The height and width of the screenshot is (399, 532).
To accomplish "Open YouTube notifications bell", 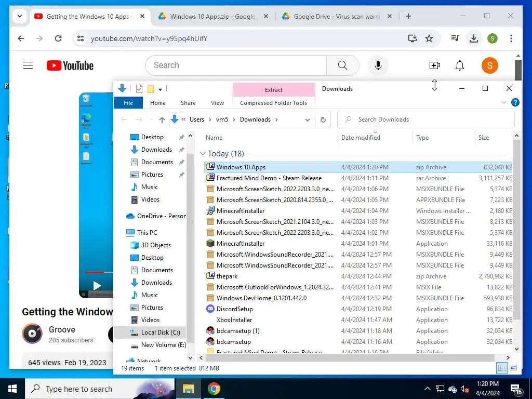I will (459, 65).
